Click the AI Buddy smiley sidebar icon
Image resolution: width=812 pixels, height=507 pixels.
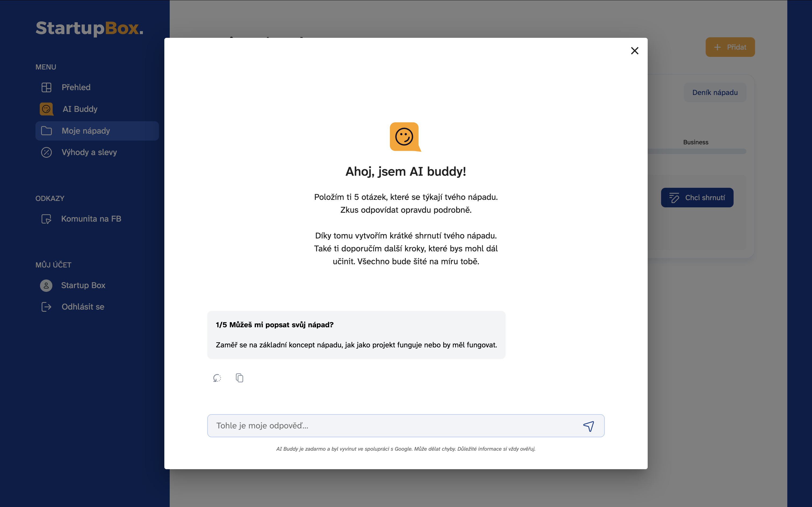(46, 109)
